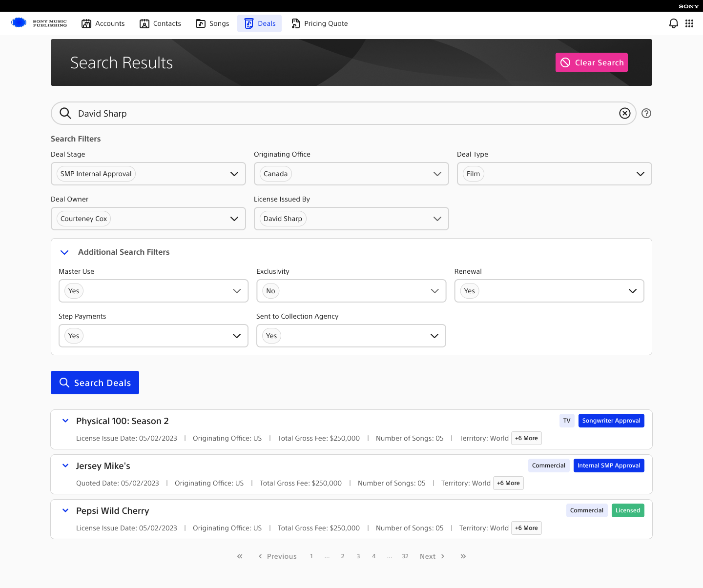The height and width of the screenshot is (588, 703).
Task: Click +6 More on Jersey Mike's row
Action: click(x=508, y=483)
